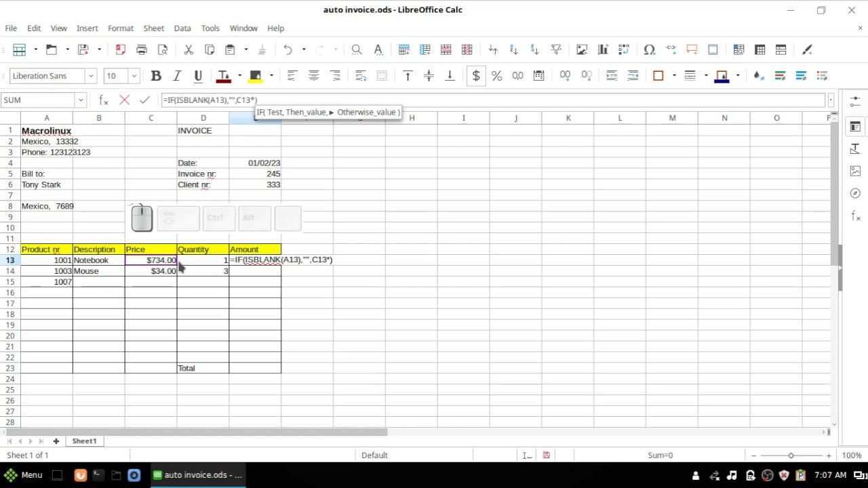
Task: Apply the yellow background color swatch
Action: tap(256, 76)
